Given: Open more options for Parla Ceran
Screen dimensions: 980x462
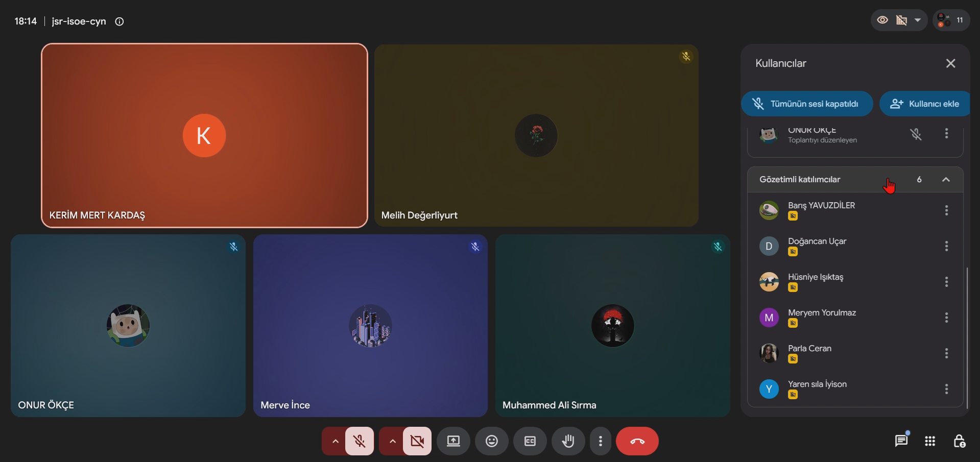Looking at the screenshot, I should pyautogui.click(x=946, y=353).
